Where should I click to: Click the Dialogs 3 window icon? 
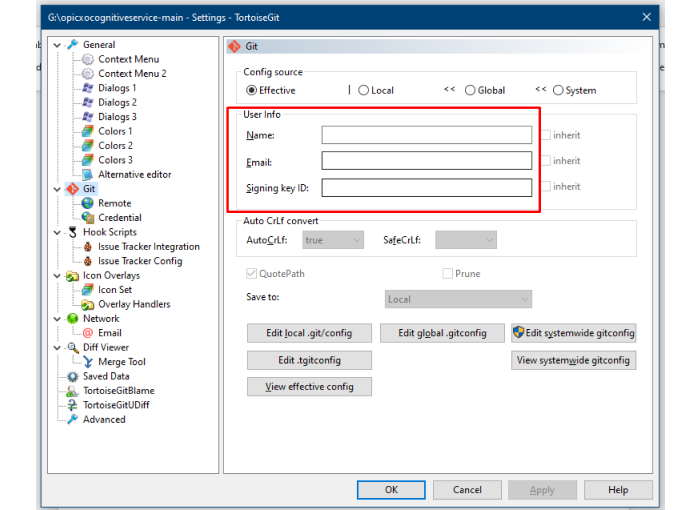coord(88,117)
